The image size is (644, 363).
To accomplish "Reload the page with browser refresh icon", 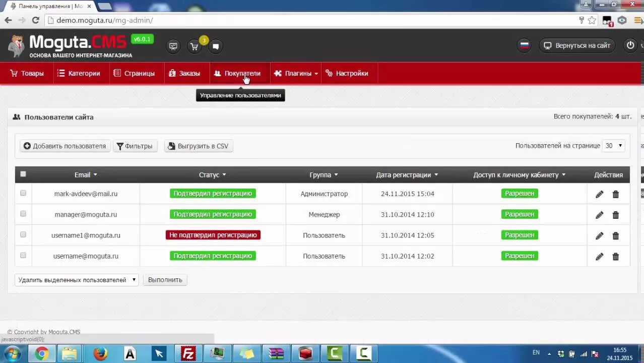I will click(35, 20).
